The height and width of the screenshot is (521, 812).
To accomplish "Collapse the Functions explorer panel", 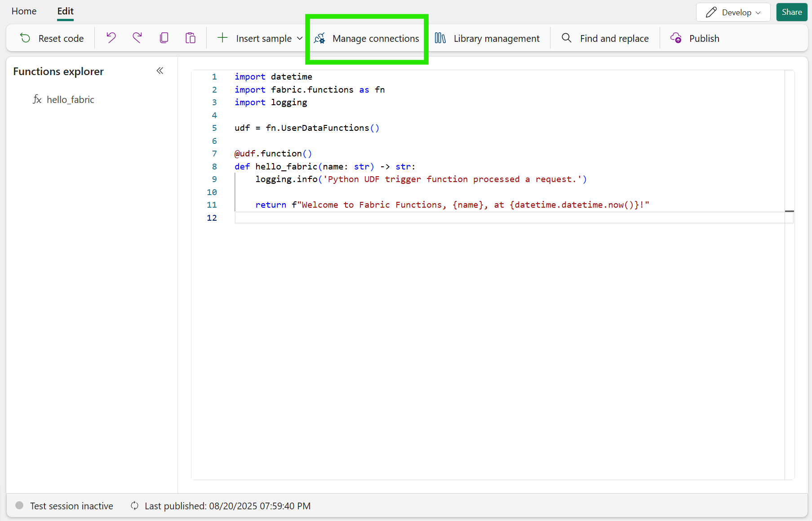I will coord(160,71).
